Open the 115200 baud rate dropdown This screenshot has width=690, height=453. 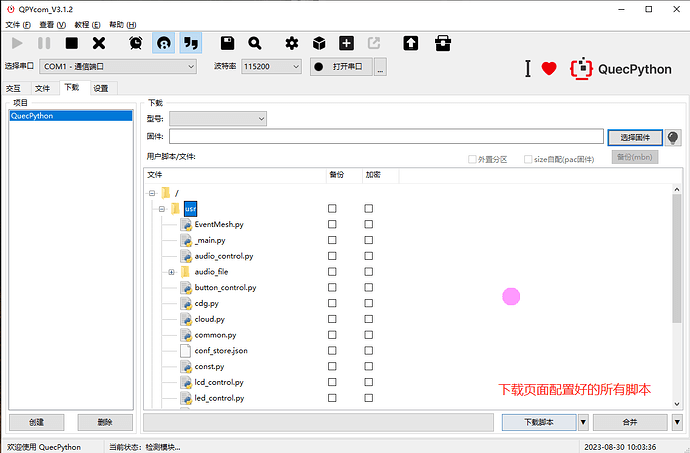(271, 66)
